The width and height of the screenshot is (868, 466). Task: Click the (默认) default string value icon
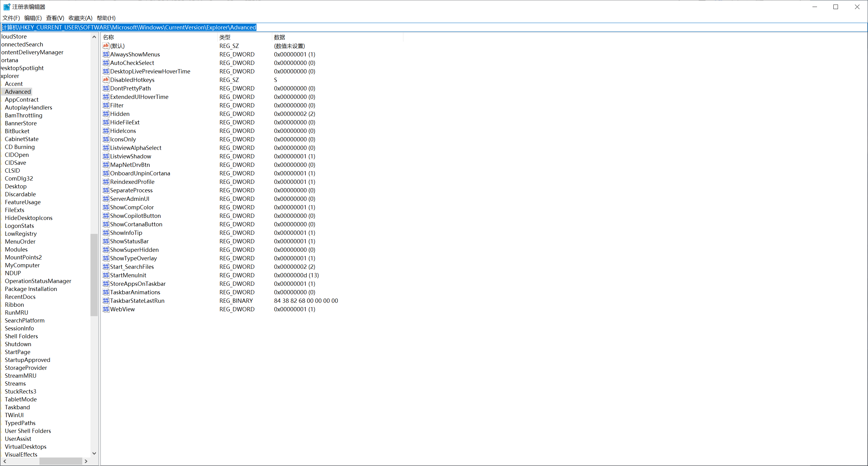pos(106,46)
